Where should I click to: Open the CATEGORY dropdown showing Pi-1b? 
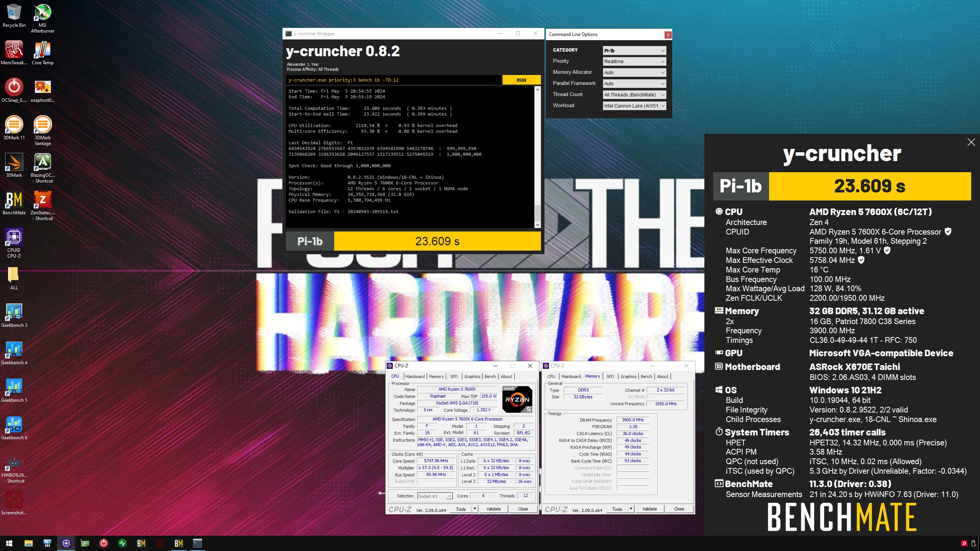pyautogui.click(x=634, y=51)
